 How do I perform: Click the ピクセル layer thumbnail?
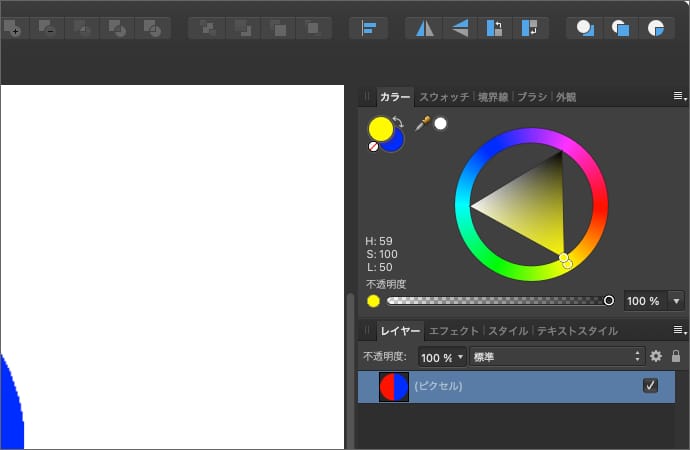click(x=394, y=387)
